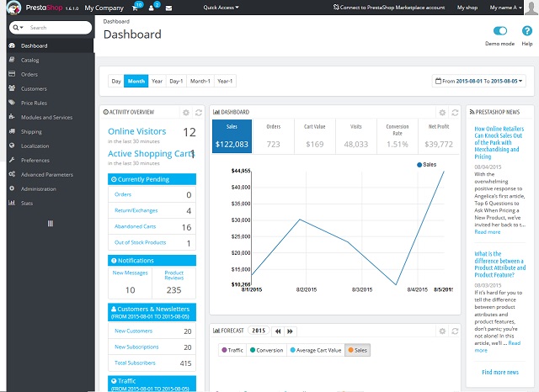Toggle Demo mode switch
Viewport: 539px width, 392px height.
coord(500,30)
